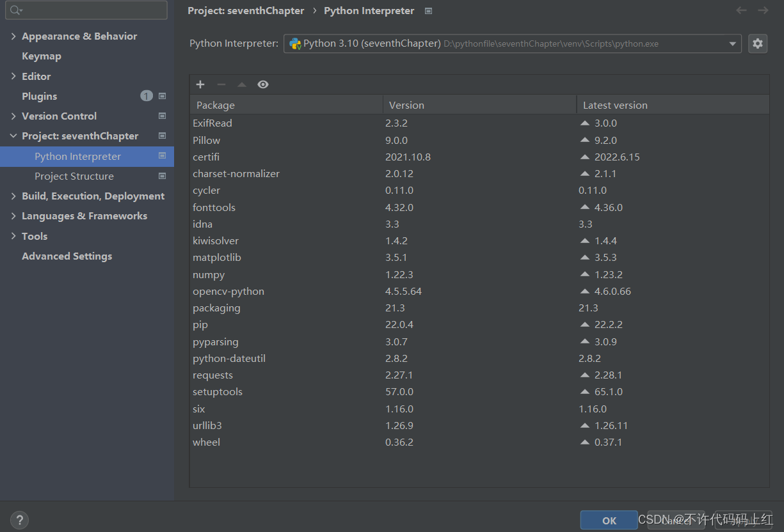Click the back navigation arrow icon
Image resolution: width=784 pixels, height=532 pixels.
coord(741,10)
